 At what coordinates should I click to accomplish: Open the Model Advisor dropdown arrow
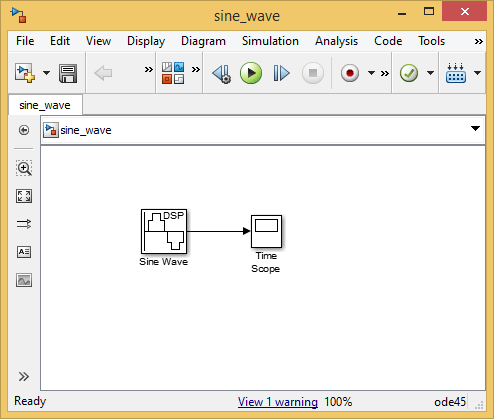pyautogui.click(x=431, y=73)
